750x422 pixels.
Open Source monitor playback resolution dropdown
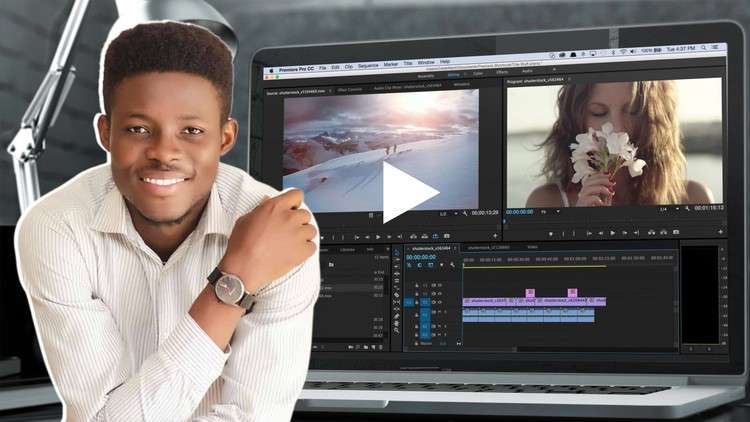coord(449,213)
